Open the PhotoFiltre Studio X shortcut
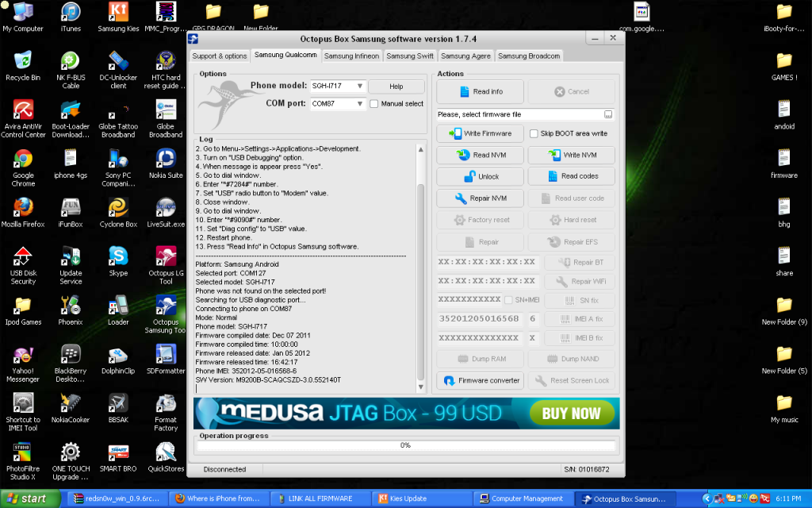Screen dimensions: 812x508 click(23, 461)
